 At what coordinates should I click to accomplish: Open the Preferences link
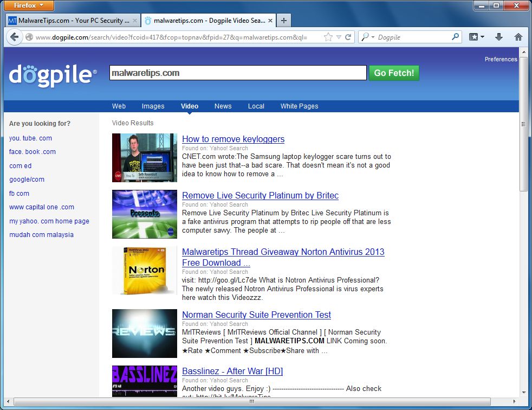[x=501, y=59]
